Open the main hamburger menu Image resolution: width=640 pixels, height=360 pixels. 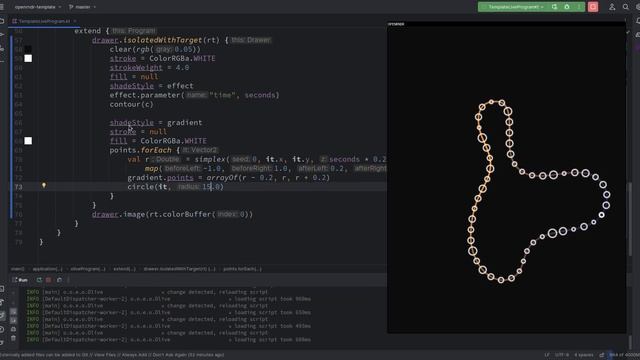click(x=2, y=7)
